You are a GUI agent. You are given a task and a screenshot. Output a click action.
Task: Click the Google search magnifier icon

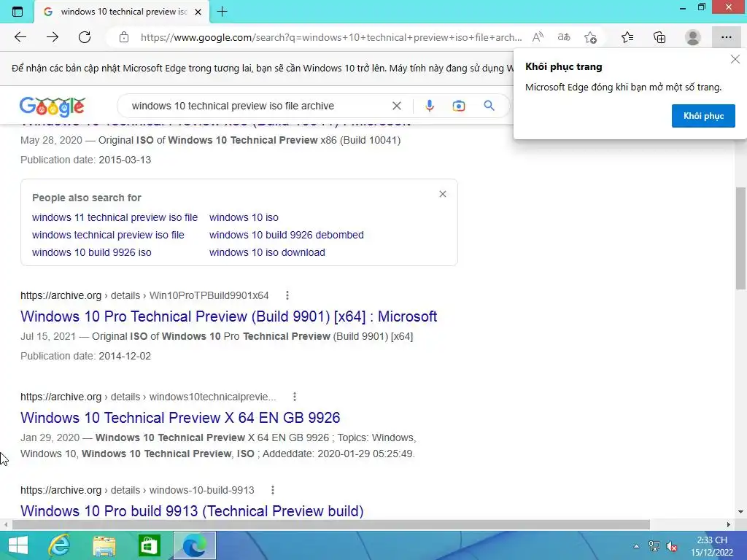click(x=489, y=106)
